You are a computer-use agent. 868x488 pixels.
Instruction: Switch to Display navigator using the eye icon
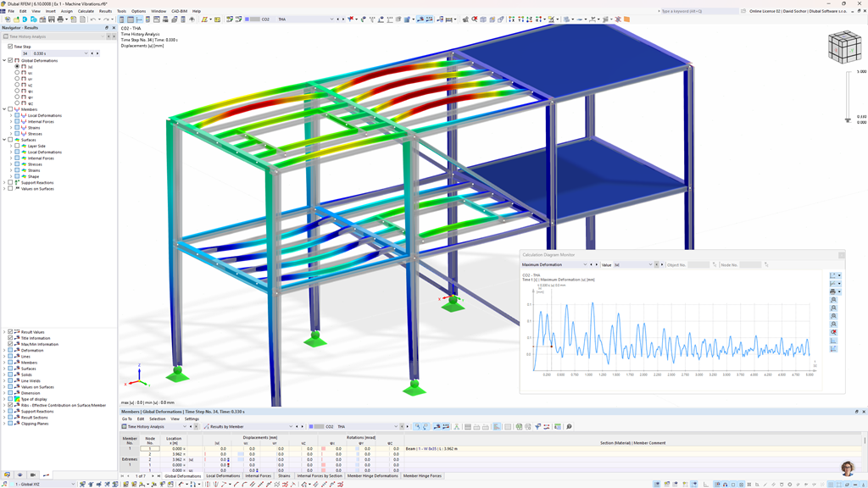tap(19, 474)
